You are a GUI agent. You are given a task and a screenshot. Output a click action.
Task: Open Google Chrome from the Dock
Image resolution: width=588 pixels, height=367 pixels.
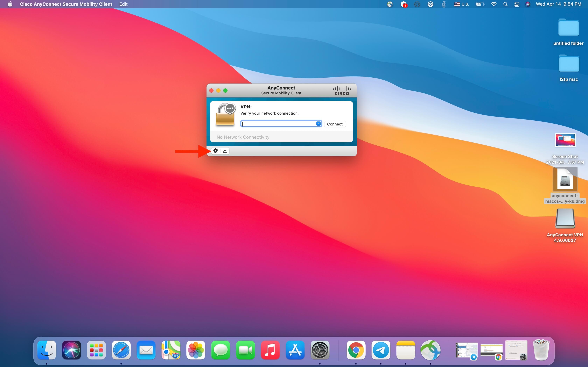[x=356, y=350]
